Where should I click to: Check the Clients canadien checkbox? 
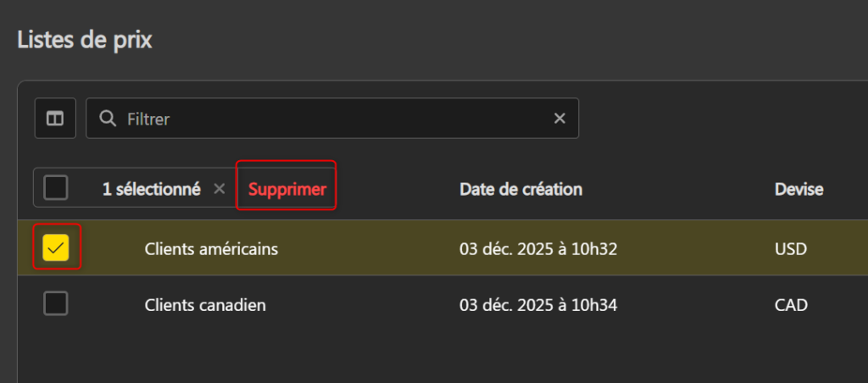[56, 303]
